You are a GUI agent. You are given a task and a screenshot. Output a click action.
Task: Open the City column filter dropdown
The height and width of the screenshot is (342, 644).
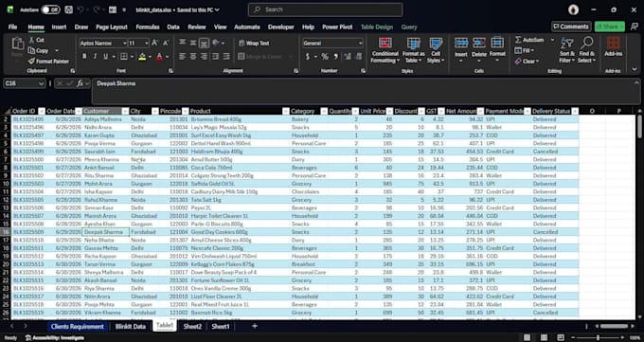coord(154,111)
